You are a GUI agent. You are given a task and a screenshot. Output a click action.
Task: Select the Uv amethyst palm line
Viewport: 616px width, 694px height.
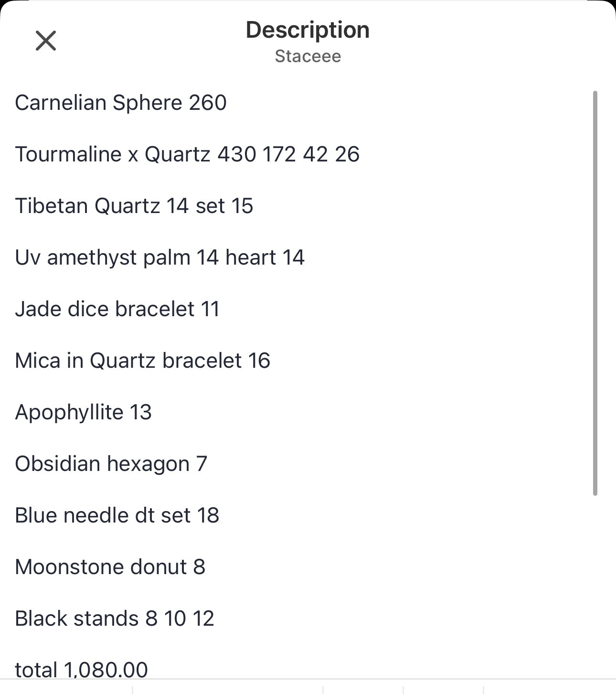coord(160,257)
